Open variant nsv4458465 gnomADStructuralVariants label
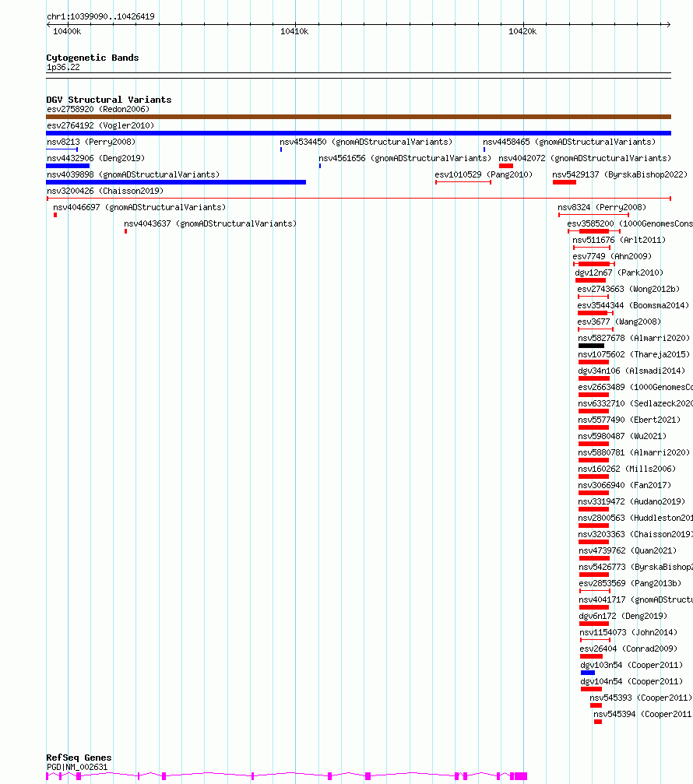This screenshot has height=784, width=693. click(569, 142)
